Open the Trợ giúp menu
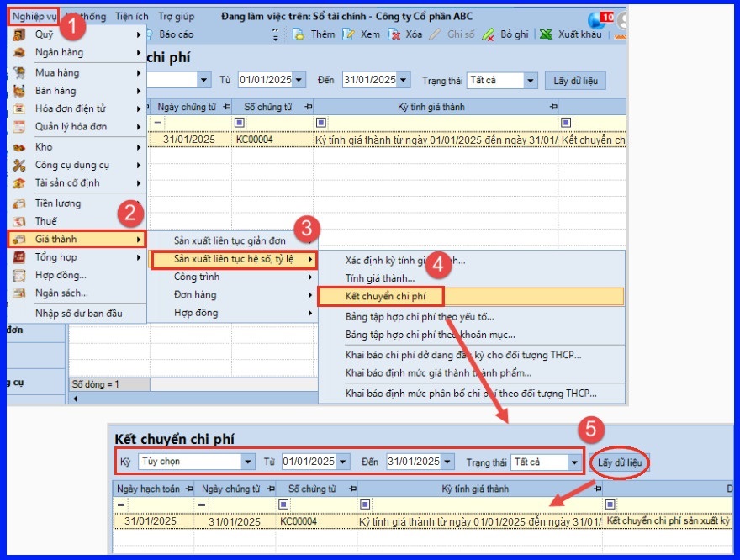 pyautogui.click(x=176, y=16)
